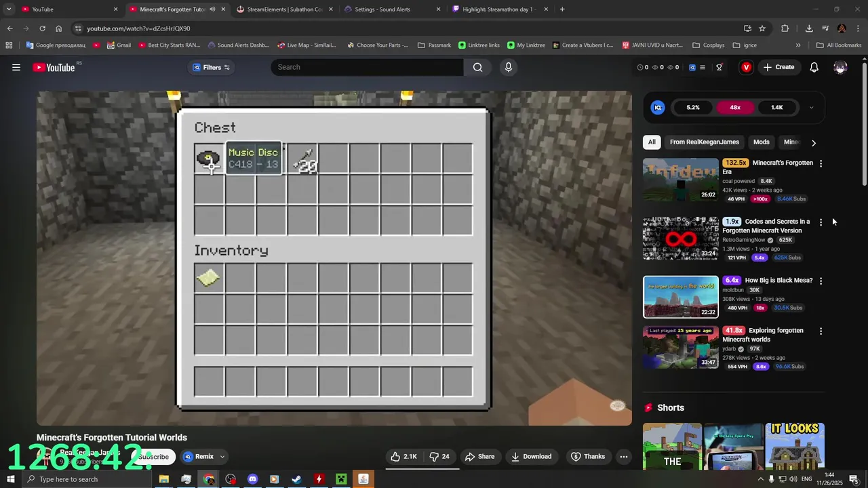Open Cosplays bookmark folder
The image size is (868, 488).
tap(709, 45)
